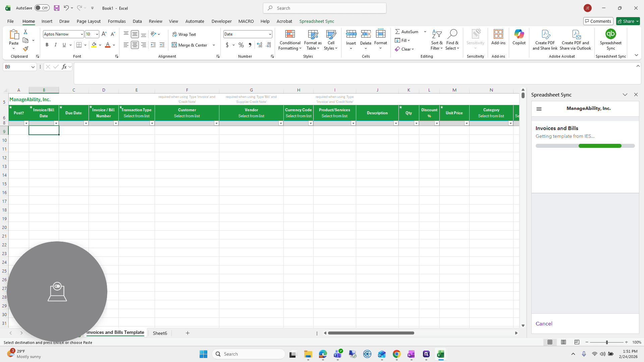Click the Add-ins icon
The height and width of the screenshot is (362, 644).
(498, 37)
